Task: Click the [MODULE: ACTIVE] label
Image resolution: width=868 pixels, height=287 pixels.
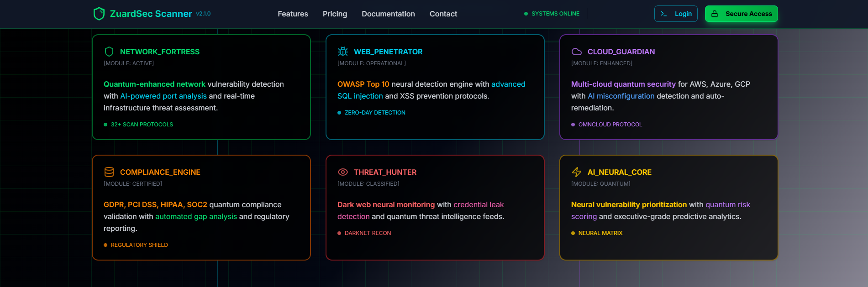Action: click(x=129, y=63)
